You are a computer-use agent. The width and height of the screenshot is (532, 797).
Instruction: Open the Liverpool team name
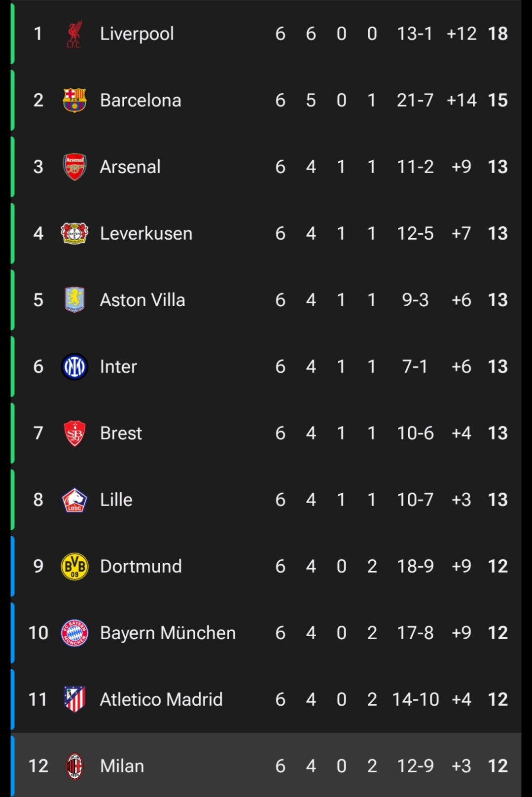coord(137,34)
